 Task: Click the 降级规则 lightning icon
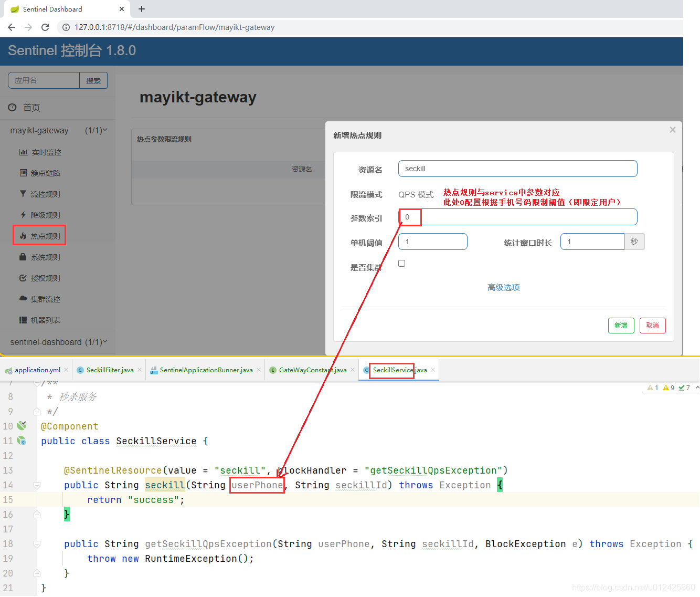[x=23, y=215]
